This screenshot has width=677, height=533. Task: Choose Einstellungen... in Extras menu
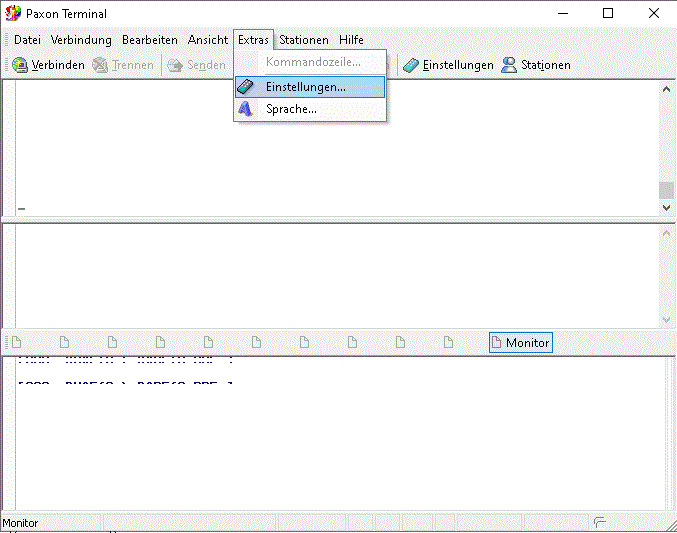point(310,87)
